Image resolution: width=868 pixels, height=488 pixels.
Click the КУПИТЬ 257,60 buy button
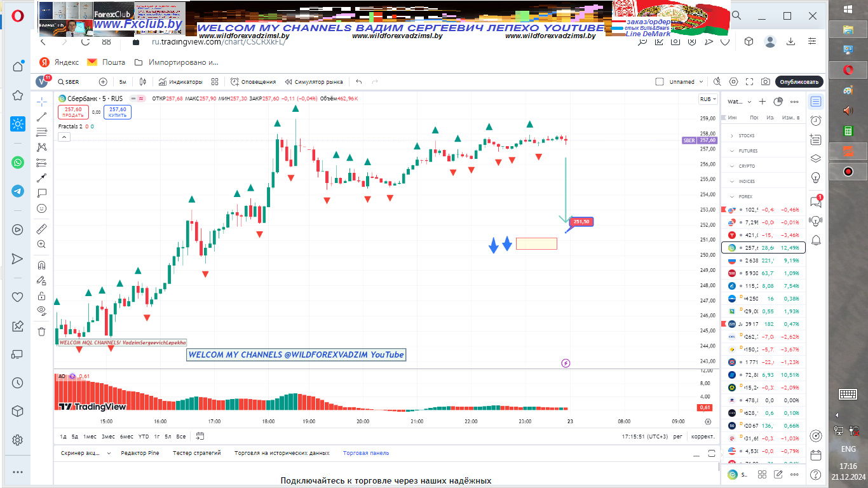pos(118,112)
